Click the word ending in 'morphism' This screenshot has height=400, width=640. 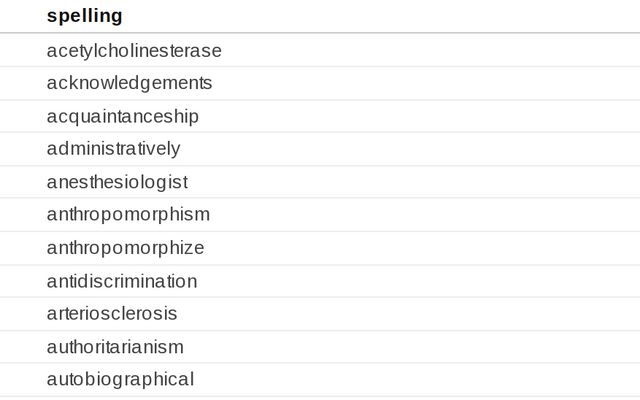point(128,215)
